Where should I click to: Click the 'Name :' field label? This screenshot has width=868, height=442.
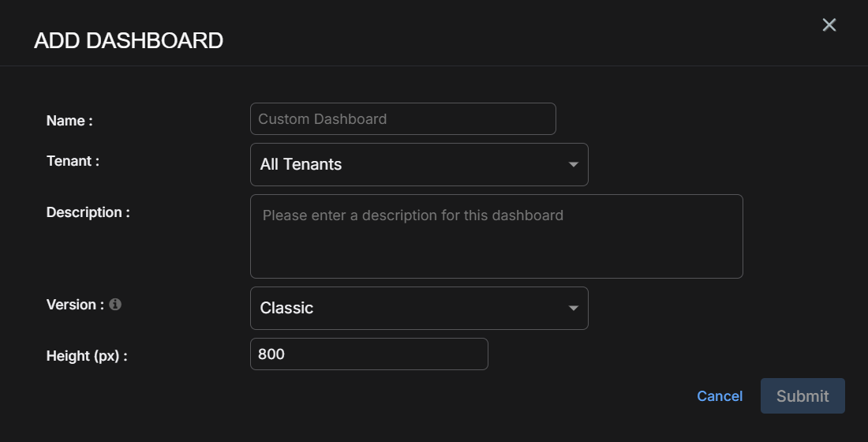pyautogui.click(x=69, y=121)
